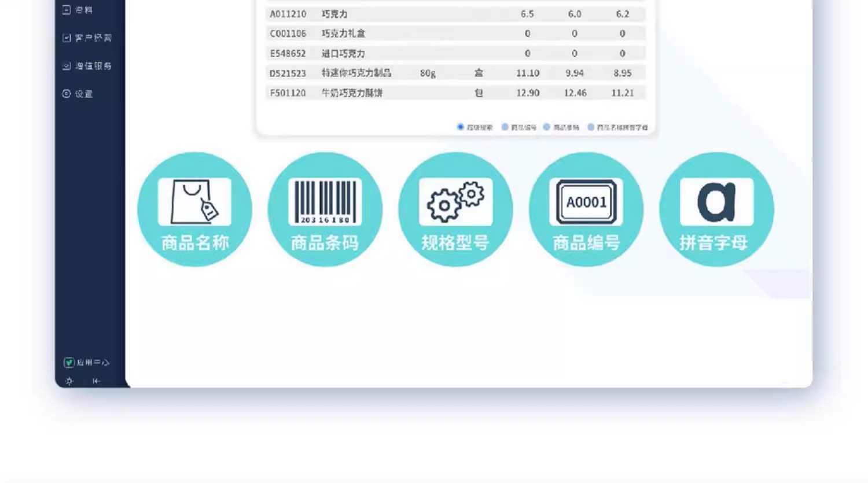Select the 商品编号 radio option

tap(505, 127)
